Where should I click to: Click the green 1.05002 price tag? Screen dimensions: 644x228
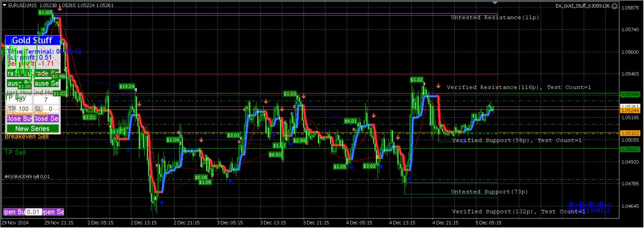point(630,149)
